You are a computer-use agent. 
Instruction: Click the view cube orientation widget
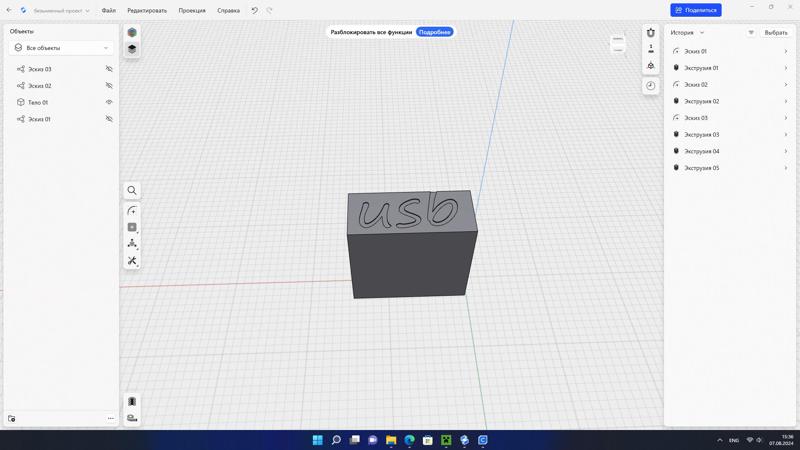[x=618, y=44]
